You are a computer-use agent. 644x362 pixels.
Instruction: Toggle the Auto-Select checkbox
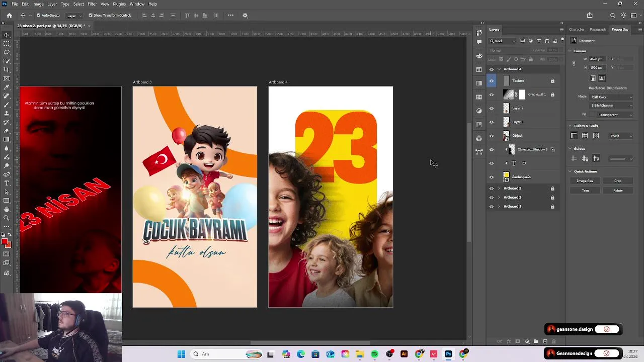pos(38,15)
